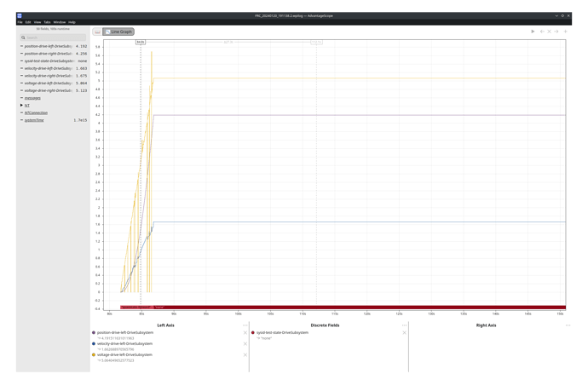Select the messages field in sidebar
Viewport: 588px width, 391px height.
[x=32, y=98]
